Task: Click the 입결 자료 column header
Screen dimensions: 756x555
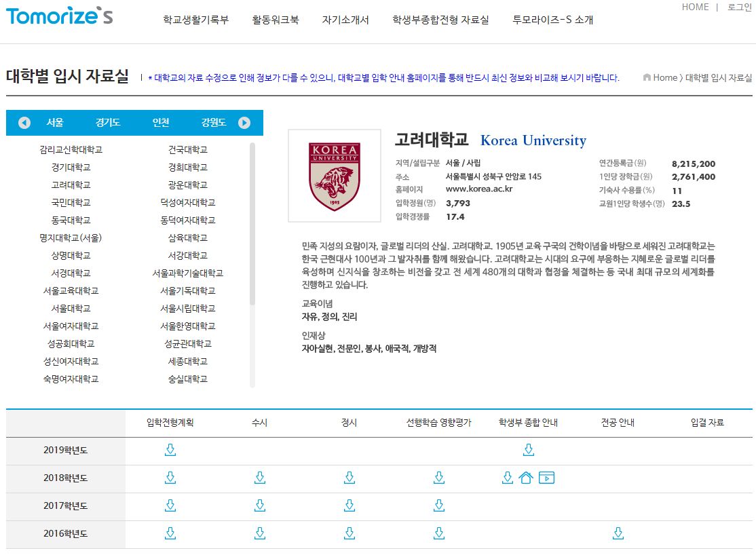Action: (707, 423)
